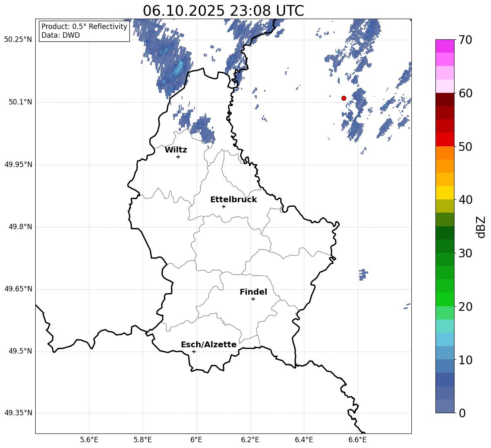Click the Esch/Alzette city label

click(x=209, y=344)
